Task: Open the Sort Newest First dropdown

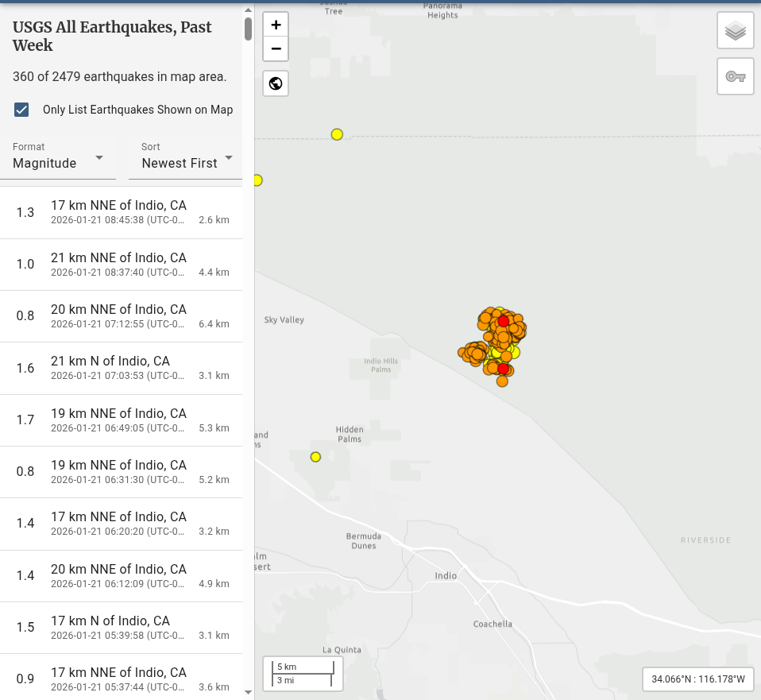Action: click(187, 157)
